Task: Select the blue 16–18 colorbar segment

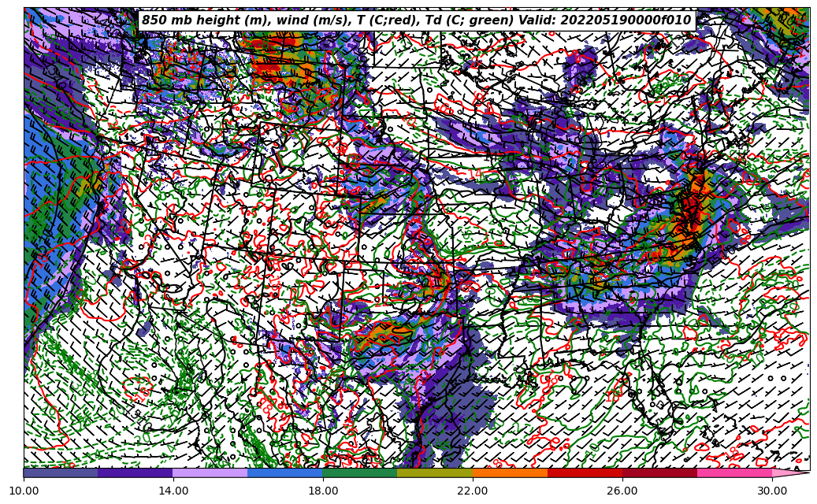Action: point(284,472)
